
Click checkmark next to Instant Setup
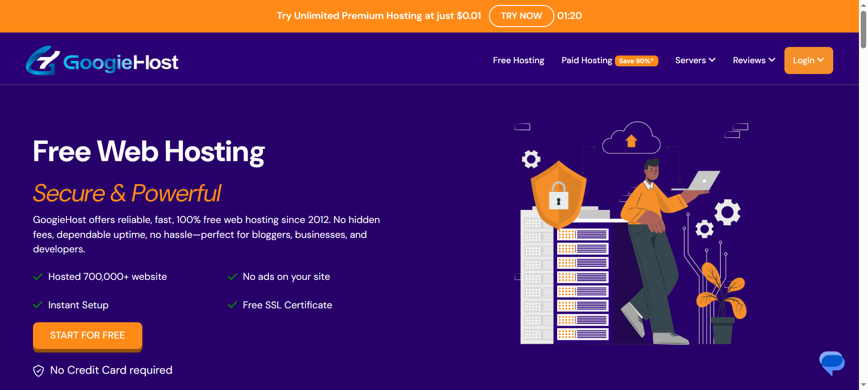click(x=38, y=305)
